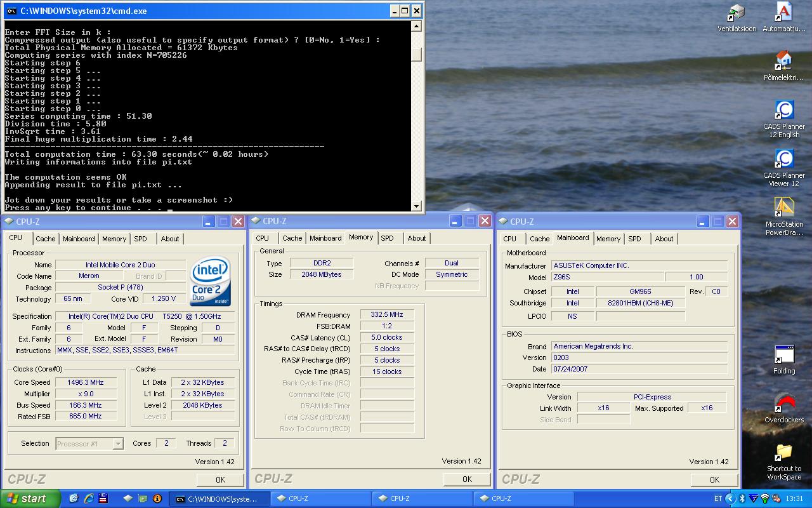Open Cache tab in CPU-Z mainboard window
The image size is (812, 508).
540,239
